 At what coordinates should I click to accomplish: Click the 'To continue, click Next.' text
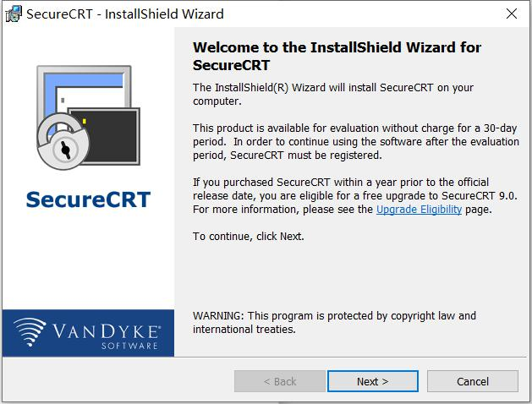[249, 236]
